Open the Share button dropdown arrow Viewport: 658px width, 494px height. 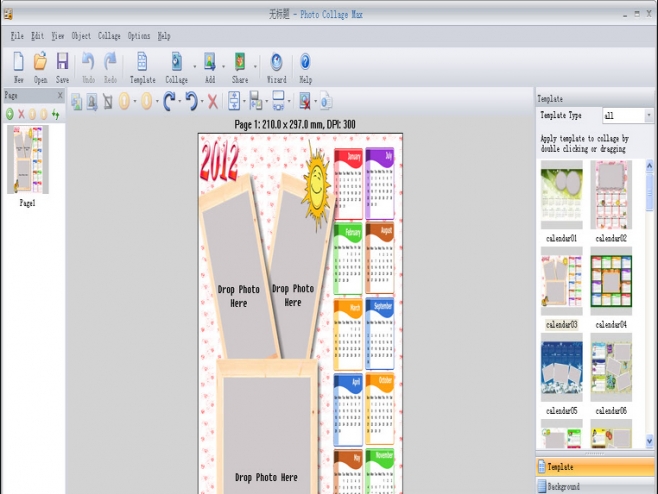(254, 66)
